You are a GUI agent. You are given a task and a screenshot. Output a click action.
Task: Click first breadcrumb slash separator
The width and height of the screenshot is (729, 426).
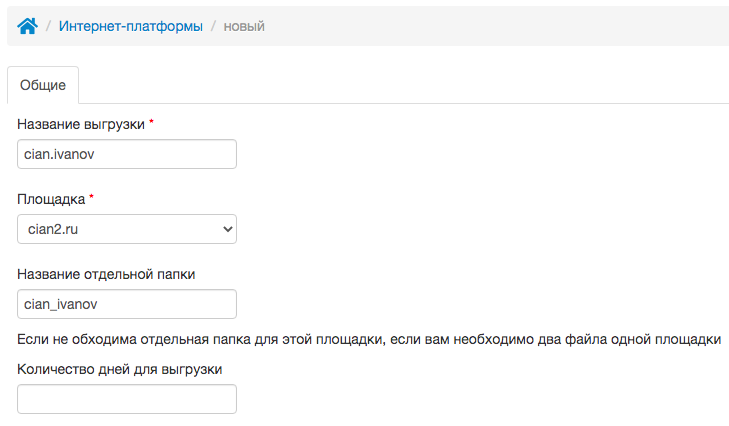(48, 26)
